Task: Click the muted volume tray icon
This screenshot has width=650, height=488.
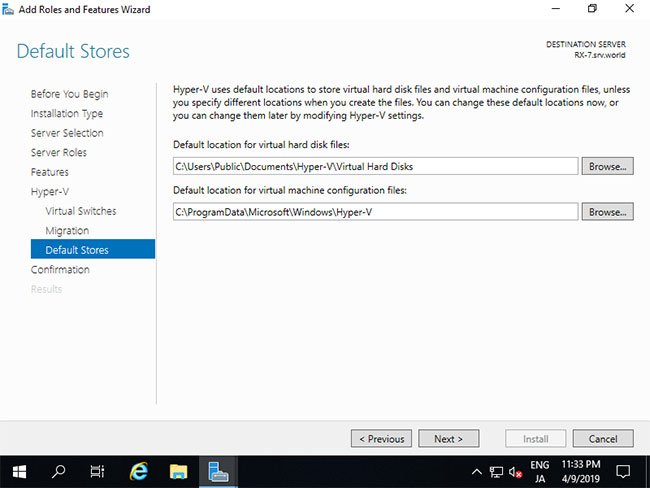Action: tap(515, 471)
